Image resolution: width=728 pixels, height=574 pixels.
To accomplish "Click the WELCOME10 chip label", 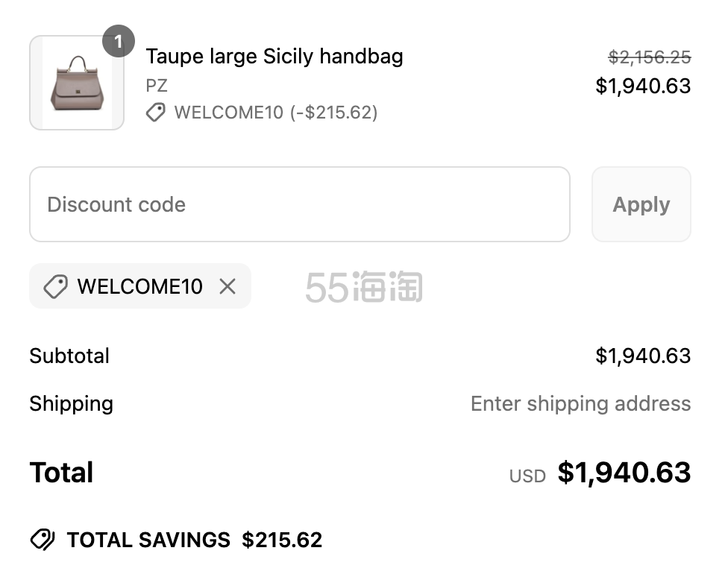I will [x=139, y=286].
